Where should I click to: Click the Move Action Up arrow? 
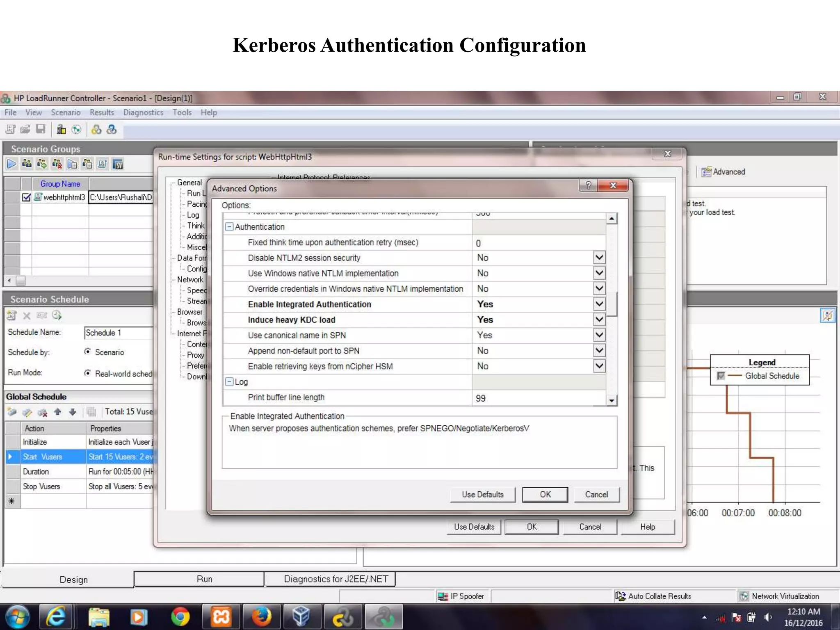pos(57,412)
